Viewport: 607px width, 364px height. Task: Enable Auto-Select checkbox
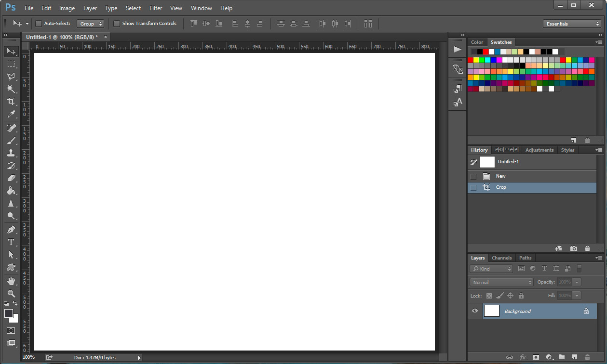tap(39, 24)
